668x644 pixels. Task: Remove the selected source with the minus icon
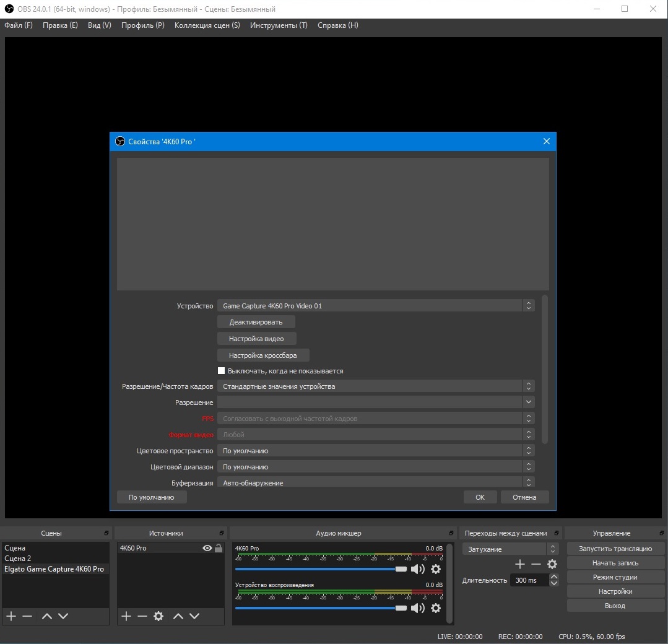pos(142,616)
